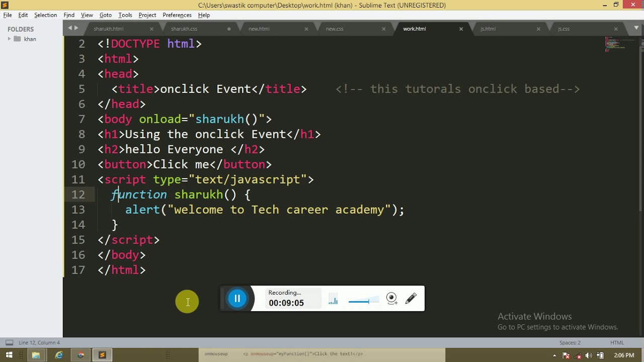Screen dimensions: 644x362
Task: Click the recording timer 00:09:05
Action: pyautogui.click(x=286, y=303)
